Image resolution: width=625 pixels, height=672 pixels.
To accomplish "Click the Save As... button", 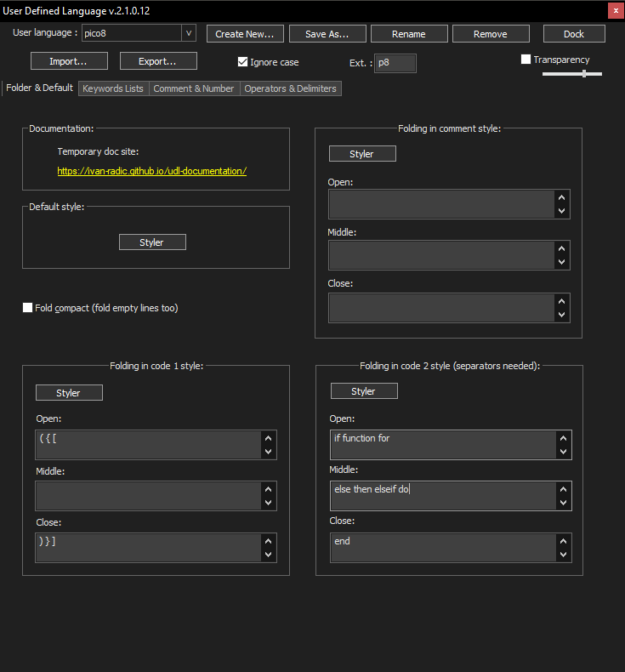I will coord(327,34).
